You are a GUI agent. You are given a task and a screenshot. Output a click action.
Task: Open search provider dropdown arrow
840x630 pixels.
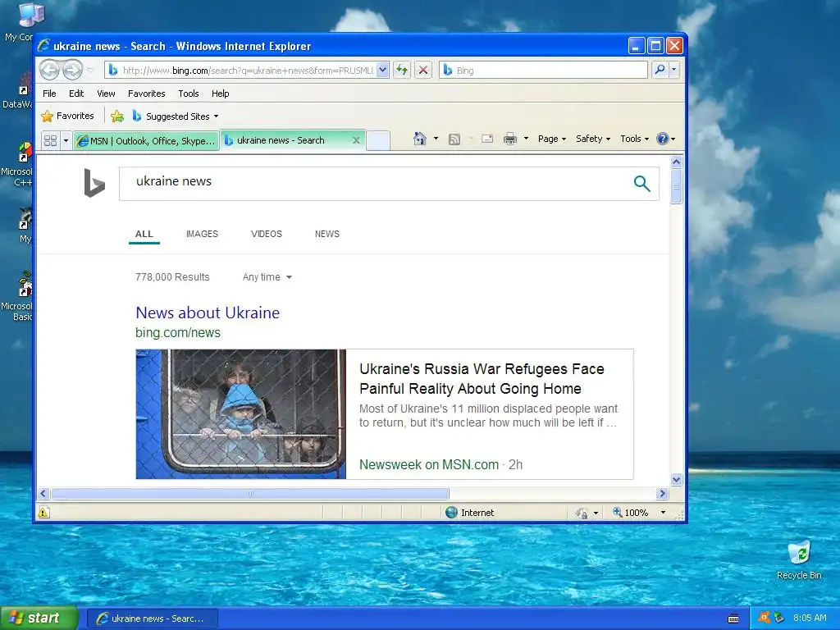pyautogui.click(x=674, y=70)
